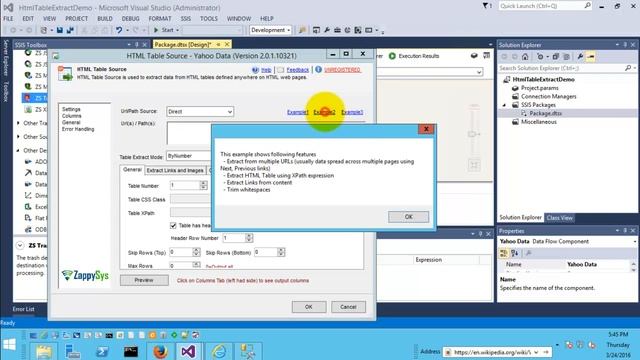Click into the Url(s) / Path(s) text box
Screen dimensions: 640x360
click(189, 133)
